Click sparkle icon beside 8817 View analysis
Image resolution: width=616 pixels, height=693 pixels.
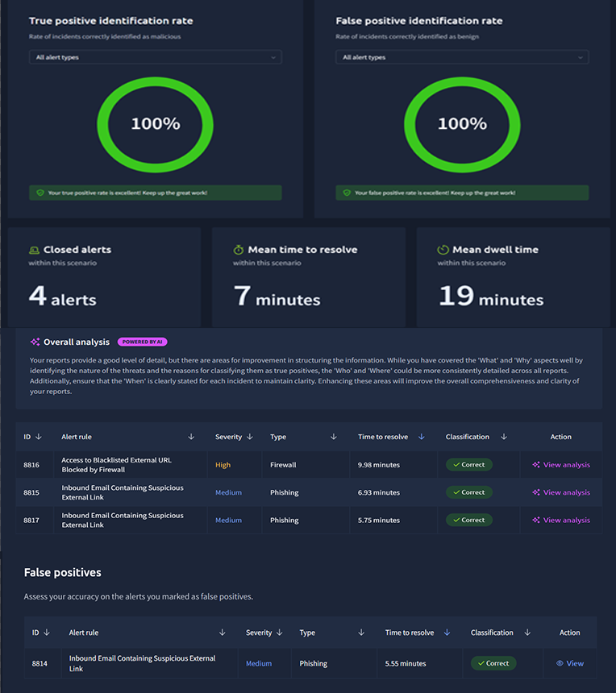click(x=536, y=521)
